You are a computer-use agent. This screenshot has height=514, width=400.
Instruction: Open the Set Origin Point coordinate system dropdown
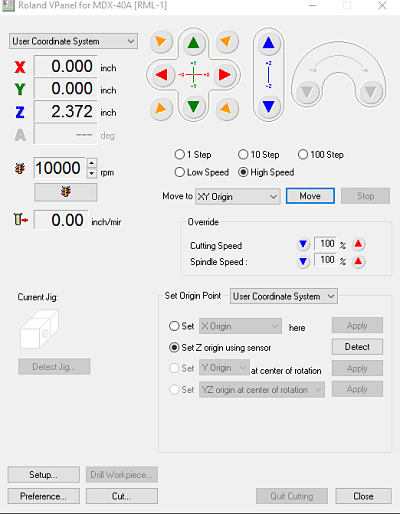(284, 296)
